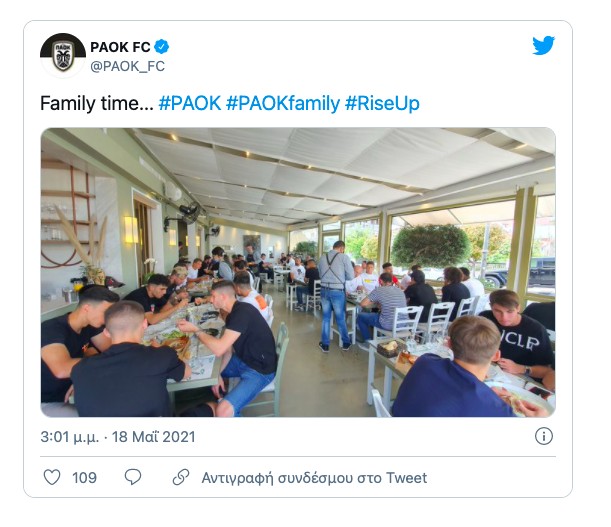Image resolution: width=611 pixels, height=527 pixels.
Task: Open the tweet info icon
Action: (x=543, y=436)
